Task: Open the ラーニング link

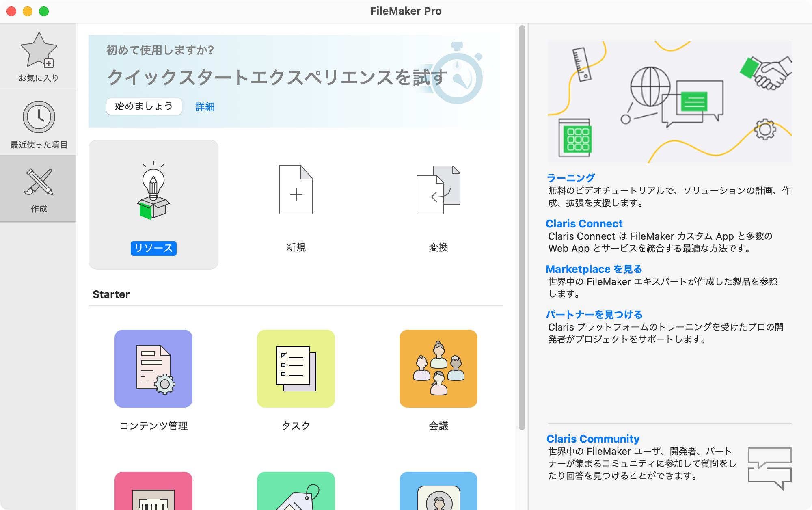Action: pos(570,178)
